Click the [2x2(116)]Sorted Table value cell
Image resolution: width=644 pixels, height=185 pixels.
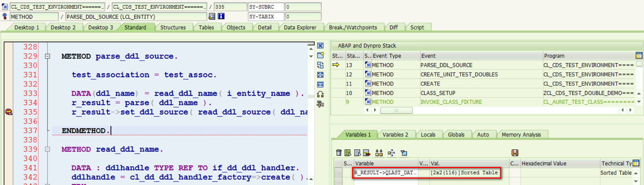point(464,173)
